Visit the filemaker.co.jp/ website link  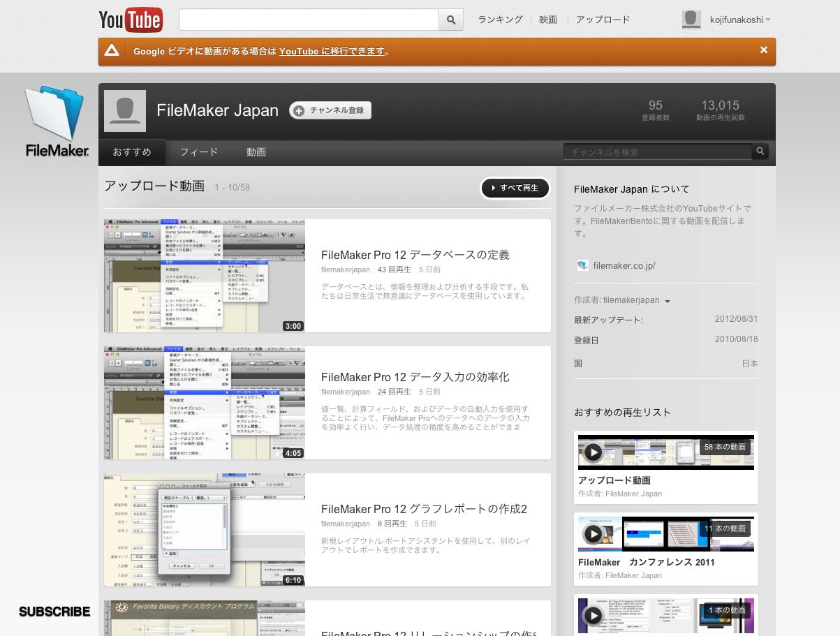(x=624, y=265)
